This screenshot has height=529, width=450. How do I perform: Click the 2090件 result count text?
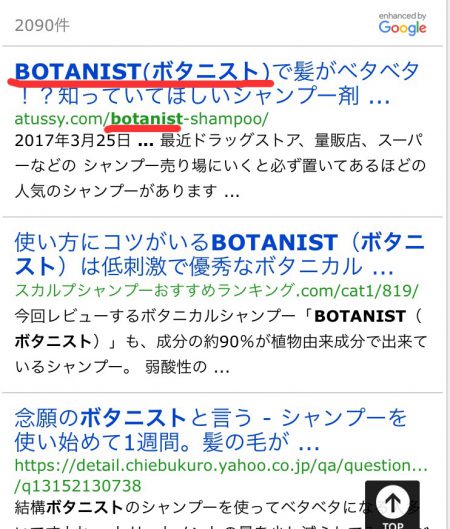tap(42, 25)
